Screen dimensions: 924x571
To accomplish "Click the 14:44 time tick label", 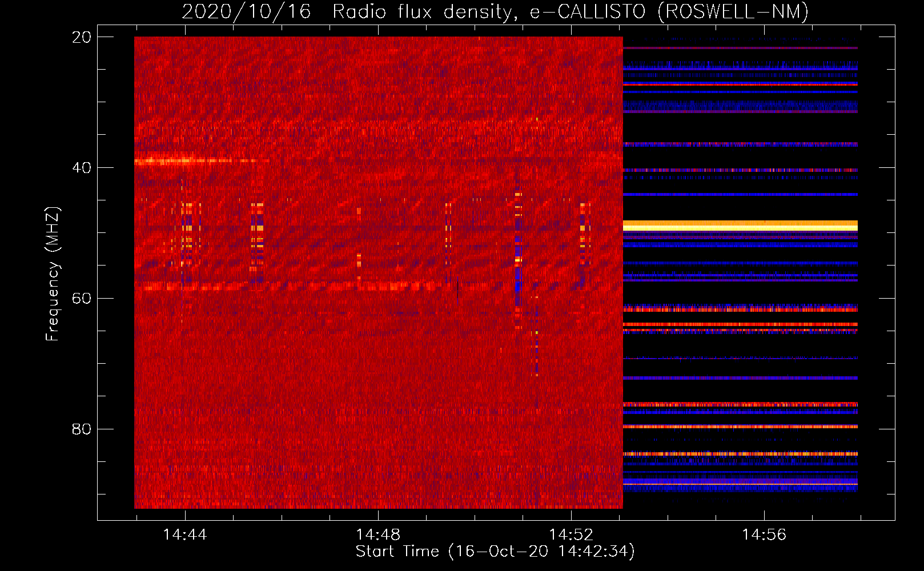I will 184,535.
